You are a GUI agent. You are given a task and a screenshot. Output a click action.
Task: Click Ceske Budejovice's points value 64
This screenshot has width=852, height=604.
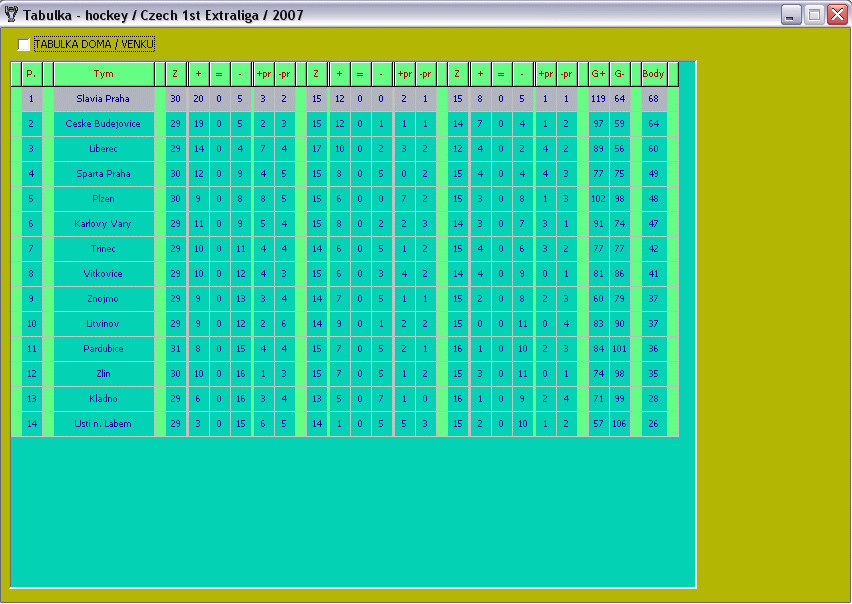pyautogui.click(x=654, y=124)
